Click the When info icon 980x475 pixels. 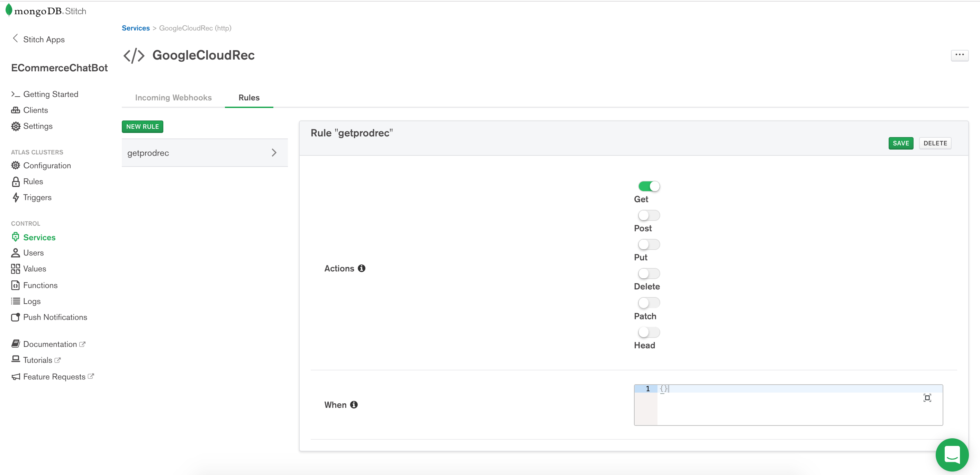coord(354,405)
